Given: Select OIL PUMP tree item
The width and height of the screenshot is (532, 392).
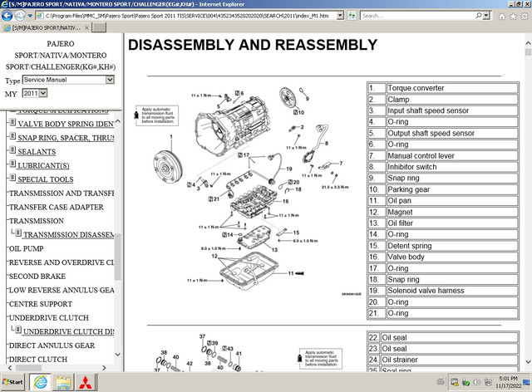Looking at the screenshot, I should point(26,249).
